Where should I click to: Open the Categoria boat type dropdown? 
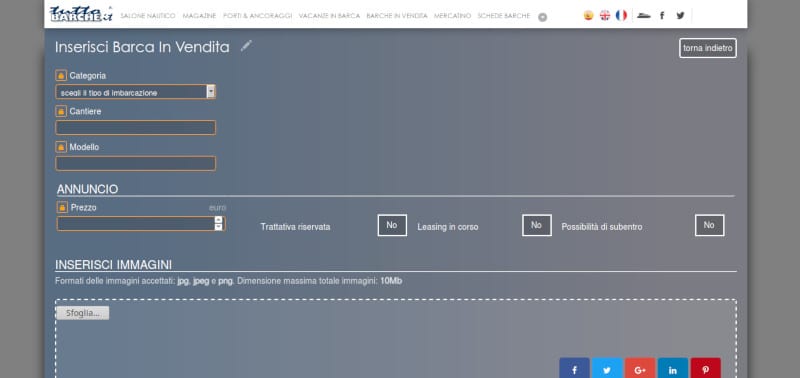135,92
